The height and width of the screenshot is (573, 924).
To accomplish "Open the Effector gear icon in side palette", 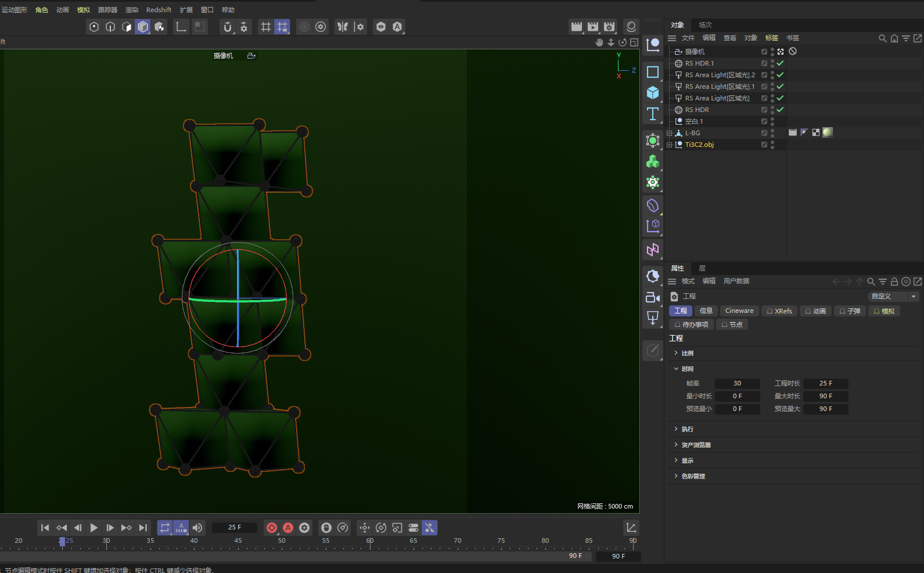I will pyautogui.click(x=653, y=182).
